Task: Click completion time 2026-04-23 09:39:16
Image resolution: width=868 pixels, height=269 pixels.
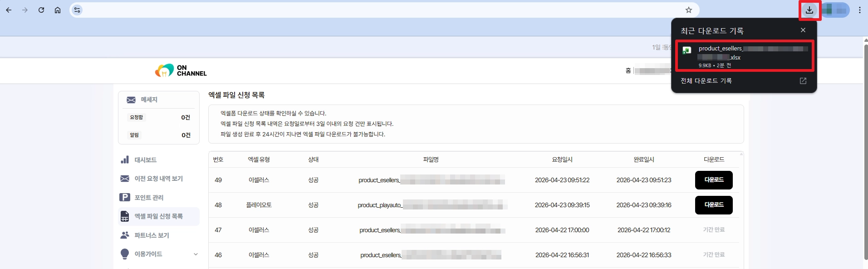Action: 644,205
